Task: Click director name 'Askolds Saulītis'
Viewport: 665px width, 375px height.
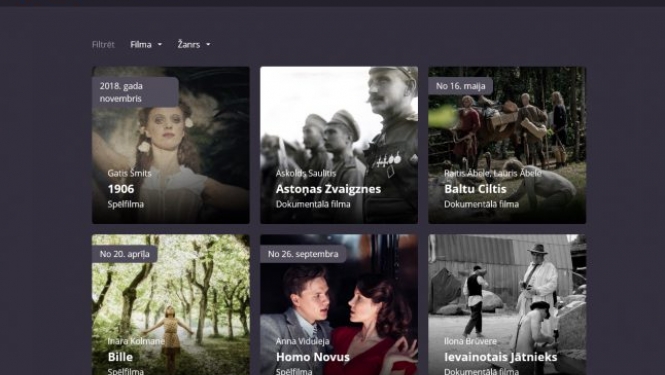Action: (306, 173)
